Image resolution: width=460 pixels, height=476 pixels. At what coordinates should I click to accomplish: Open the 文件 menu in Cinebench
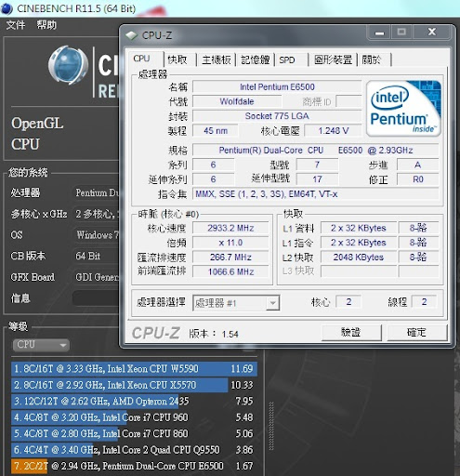point(16,25)
